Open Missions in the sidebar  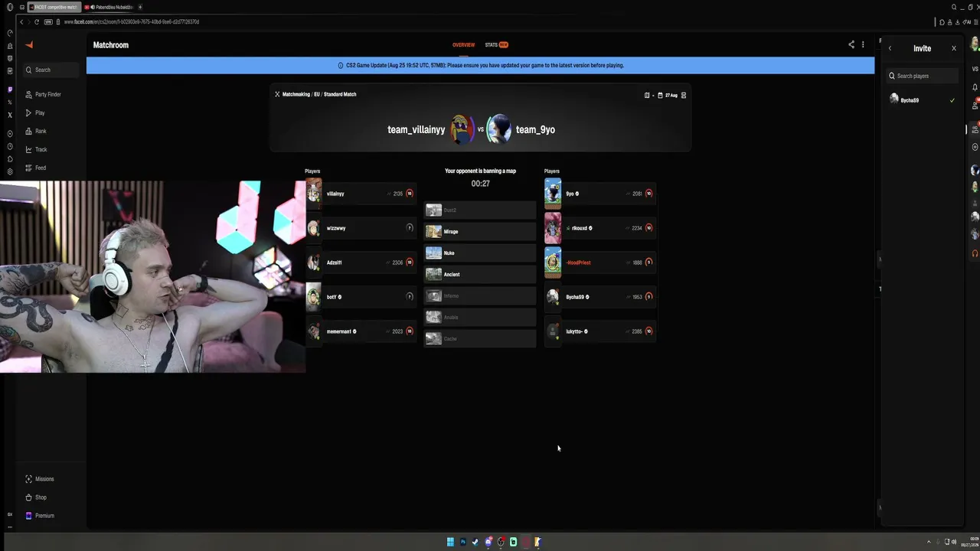tap(40, 479)
